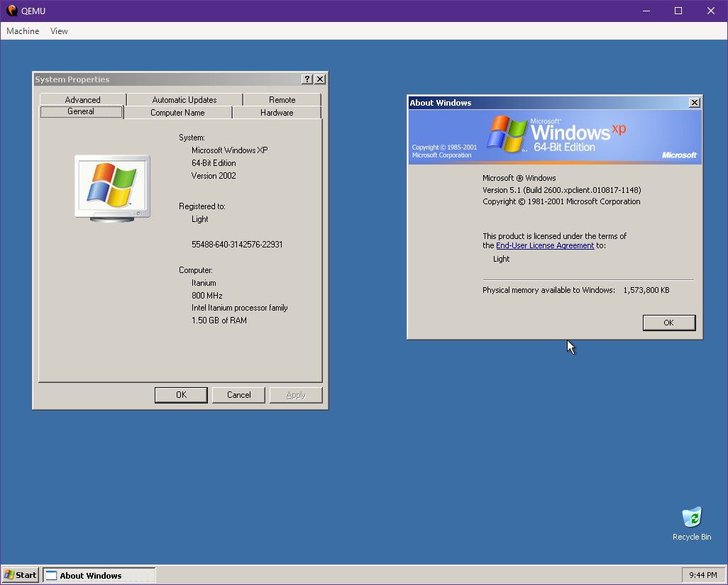Switch to the Automatic Updates tab
Screen dimensions: 728x585
pos(184,99)
